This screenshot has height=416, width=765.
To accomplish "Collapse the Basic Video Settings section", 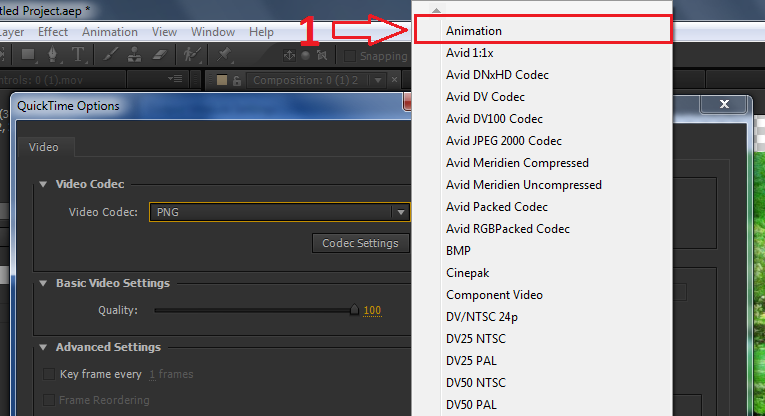I will 43,283.
